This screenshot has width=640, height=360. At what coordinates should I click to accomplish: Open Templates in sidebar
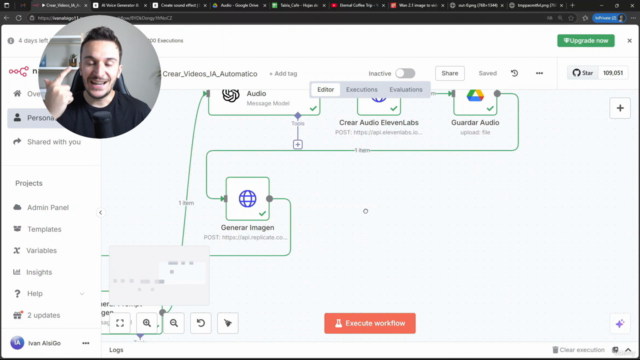(44, 229)
